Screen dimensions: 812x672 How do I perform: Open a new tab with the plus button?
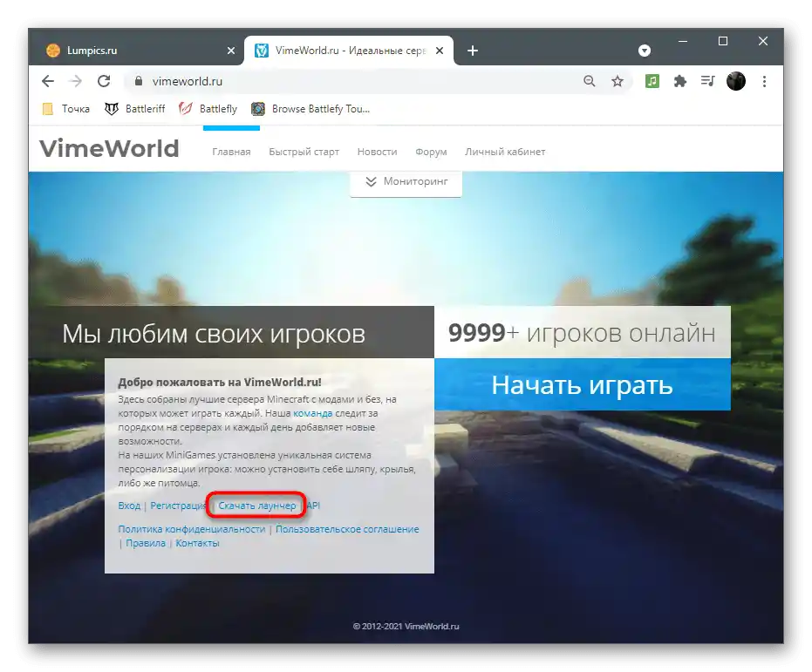[473, 51]
